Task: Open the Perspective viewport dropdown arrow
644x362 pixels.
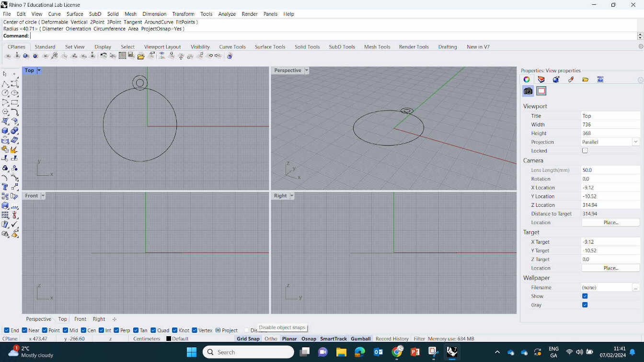Action: (307, 70)
